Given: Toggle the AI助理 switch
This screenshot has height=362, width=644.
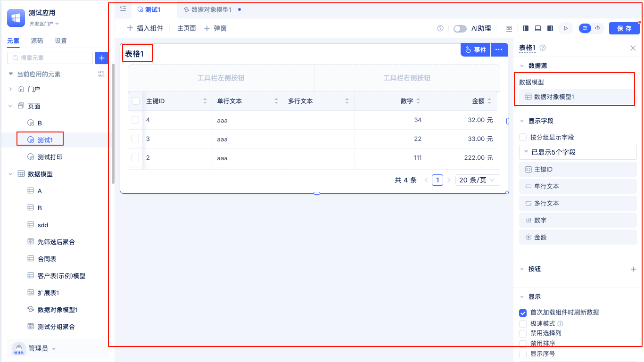Looking at the screenshot, I should (x=460, y=29).
